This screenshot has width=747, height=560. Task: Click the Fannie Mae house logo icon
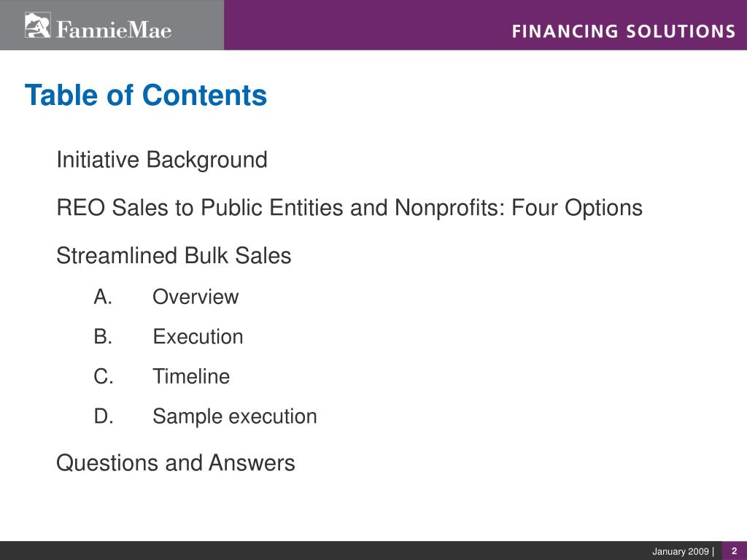pyautogui.click(x=37, y=26)
